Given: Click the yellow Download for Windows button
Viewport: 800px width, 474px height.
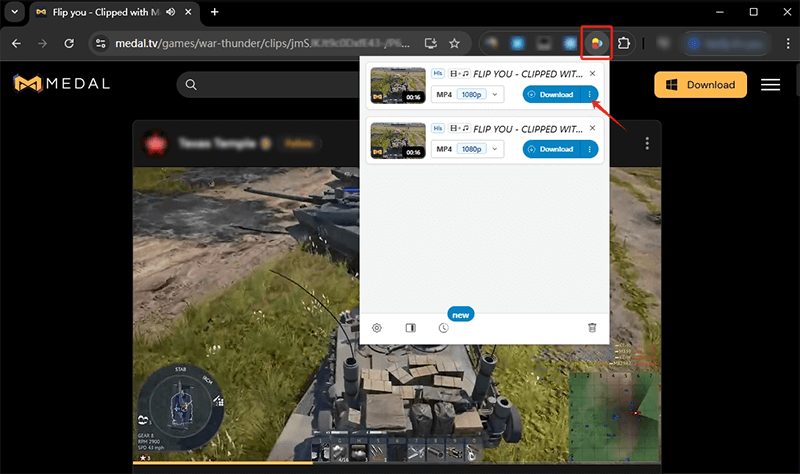Looking at the screenshot, I should pyautogui.click(x=701, y=85).
